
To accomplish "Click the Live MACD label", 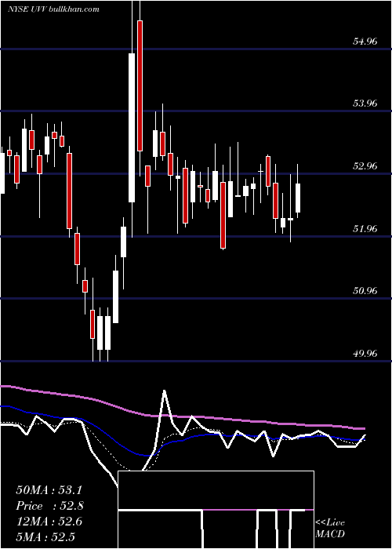I will coord(330,528).
